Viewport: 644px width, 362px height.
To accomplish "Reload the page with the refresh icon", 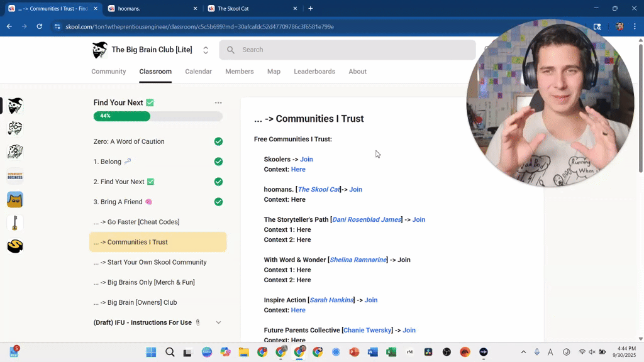I will [x=40, y=26].
